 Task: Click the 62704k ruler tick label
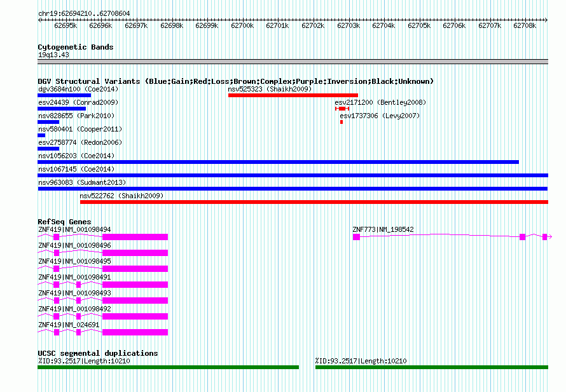coord(383,25)
